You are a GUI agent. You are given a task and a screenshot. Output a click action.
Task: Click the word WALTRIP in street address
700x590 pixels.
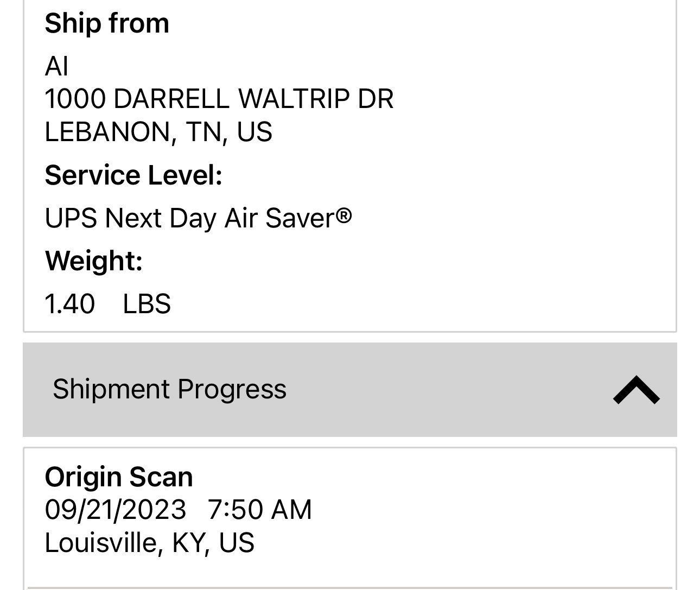click(x=293, y=99)
